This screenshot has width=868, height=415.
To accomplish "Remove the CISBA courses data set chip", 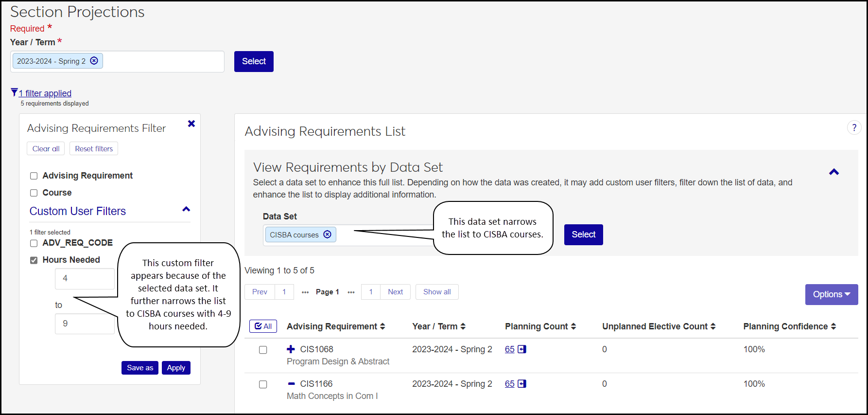I will (328, 235).
